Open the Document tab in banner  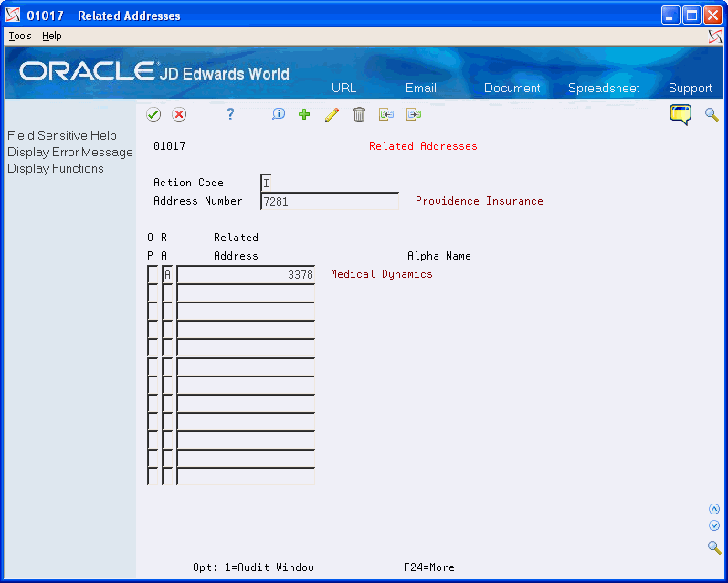coord(512,89)
